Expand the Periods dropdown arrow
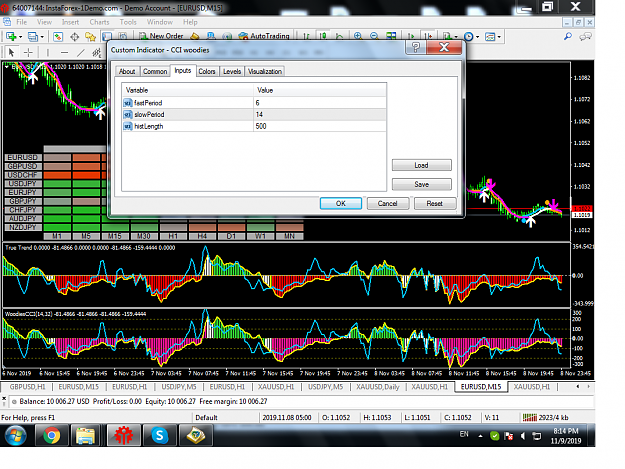This screenshot has width=625, height=469. (x=478, y=37)
